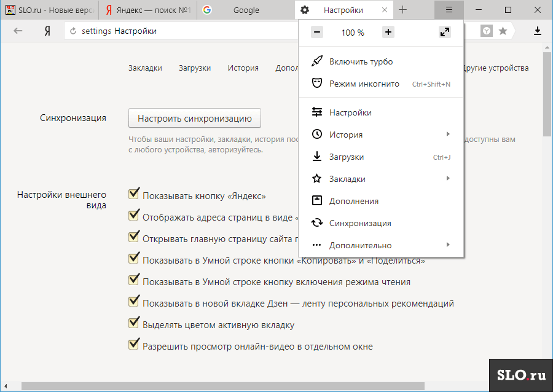Click the Downloads arrow icon in menu
Viewport: 553px width, 392px height.
tap(316, 156)
